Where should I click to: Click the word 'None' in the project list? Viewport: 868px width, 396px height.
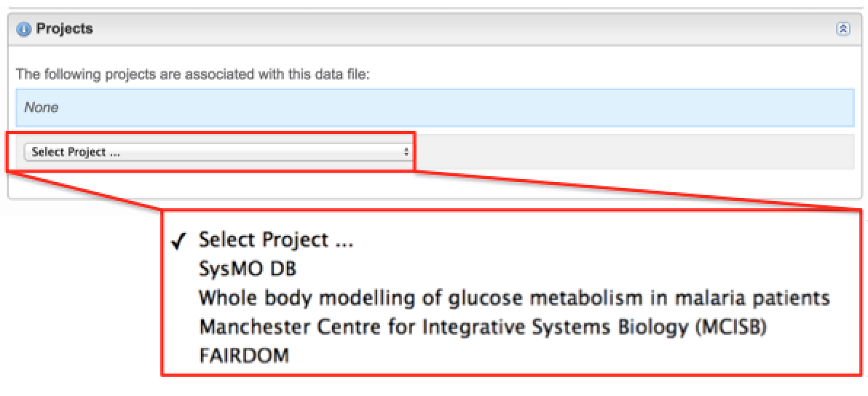[42, 108]
